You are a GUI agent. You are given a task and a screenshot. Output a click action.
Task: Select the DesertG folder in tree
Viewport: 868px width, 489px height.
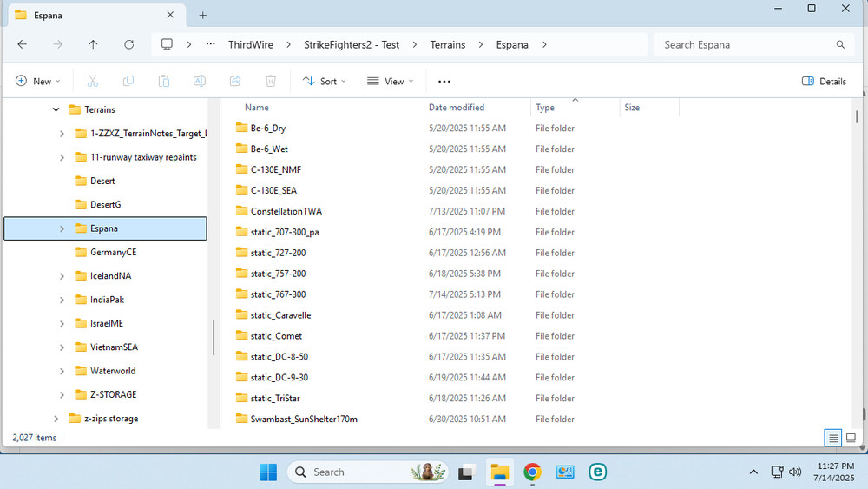[105, 205]
